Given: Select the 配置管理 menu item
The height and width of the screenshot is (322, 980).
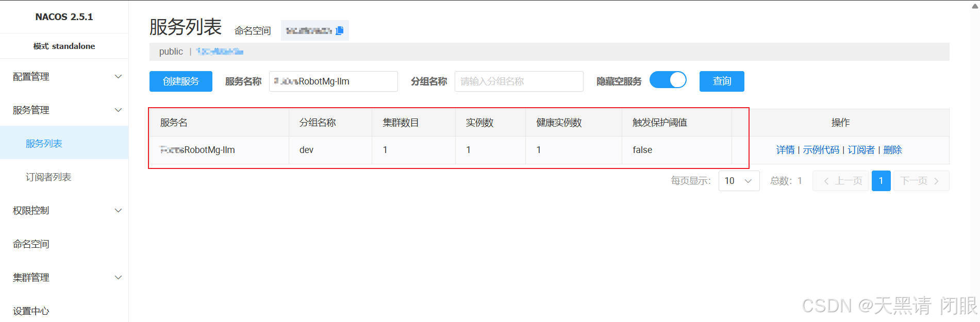Looking at the screenshot, I should click(x=64, y=76).
